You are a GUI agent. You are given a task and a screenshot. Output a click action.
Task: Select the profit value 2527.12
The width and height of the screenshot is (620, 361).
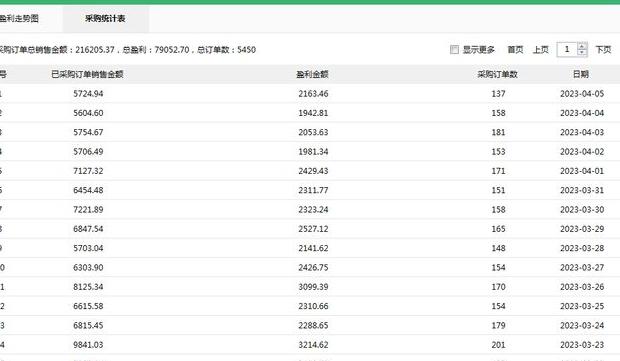[x=313, y=229]
